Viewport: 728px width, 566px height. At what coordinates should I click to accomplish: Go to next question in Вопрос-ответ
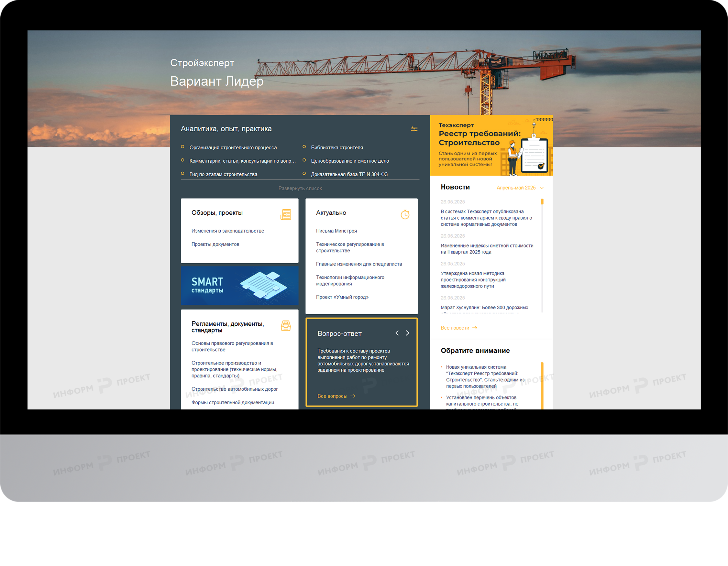pos(407,333)
